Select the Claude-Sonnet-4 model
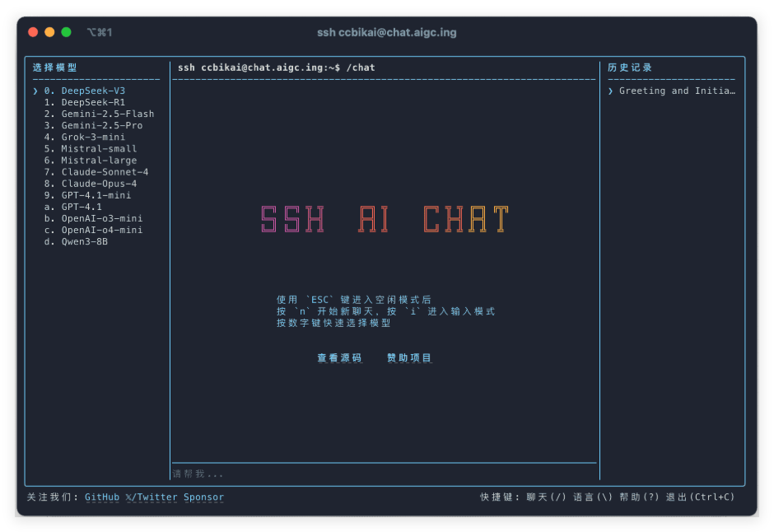 pos(96,172)
